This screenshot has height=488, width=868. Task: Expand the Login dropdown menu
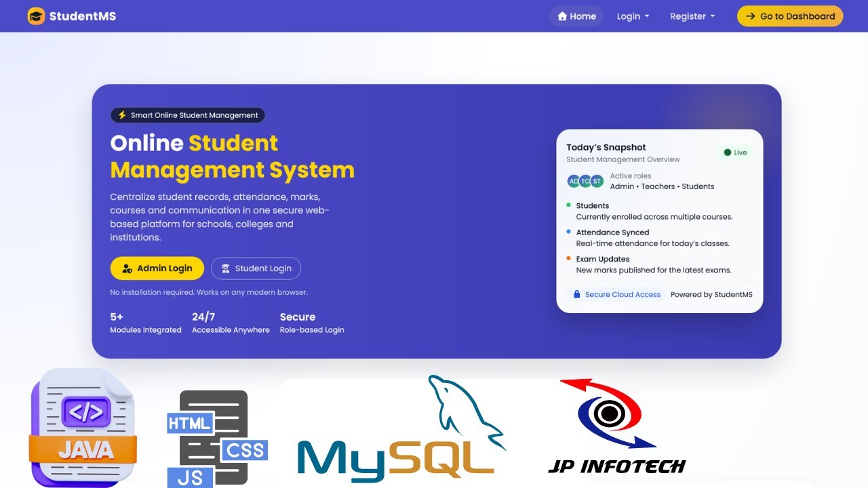point(633,16)
